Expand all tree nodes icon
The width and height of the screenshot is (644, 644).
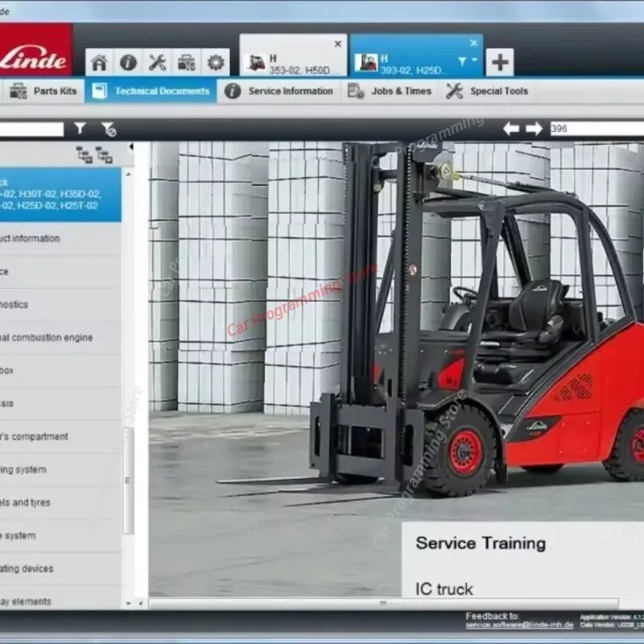85,155
